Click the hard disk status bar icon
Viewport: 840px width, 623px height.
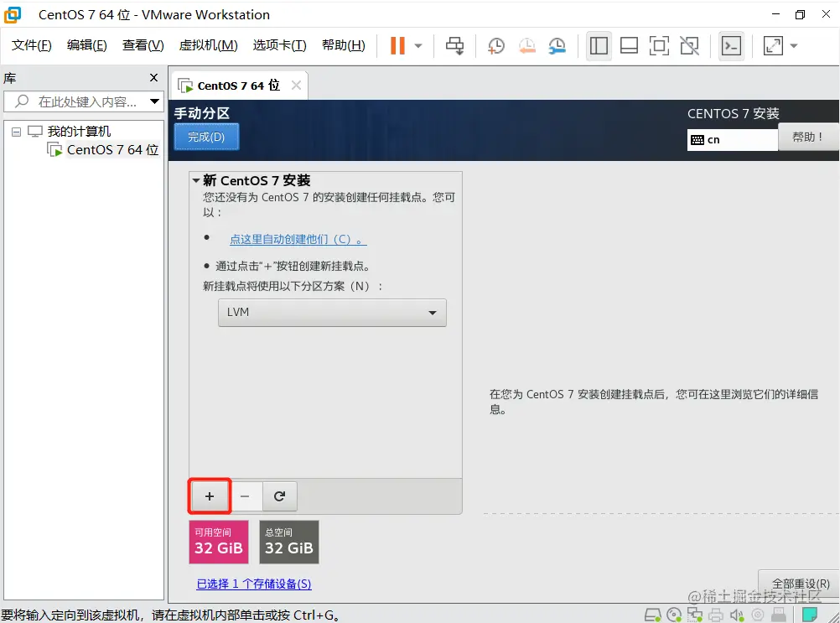tap(652, 615)
